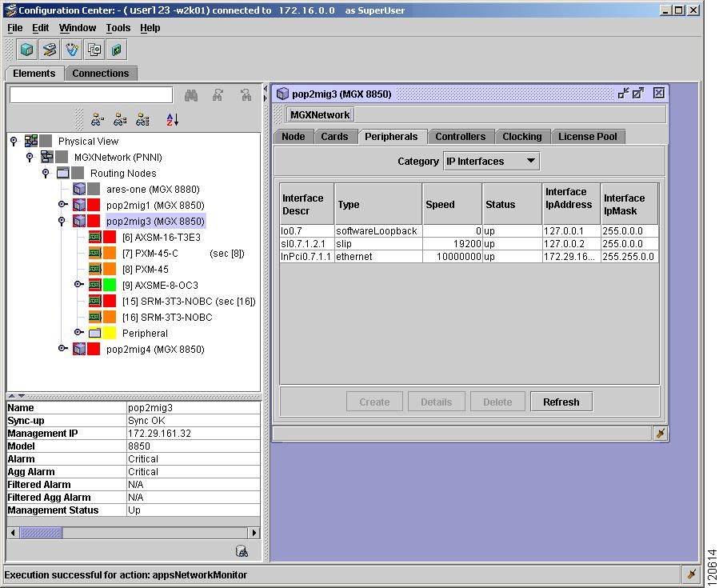Expand the pop2mig4 (MGX 8850) node
The height and width of the screenshot is (588, 719).
tap(63, 349)
